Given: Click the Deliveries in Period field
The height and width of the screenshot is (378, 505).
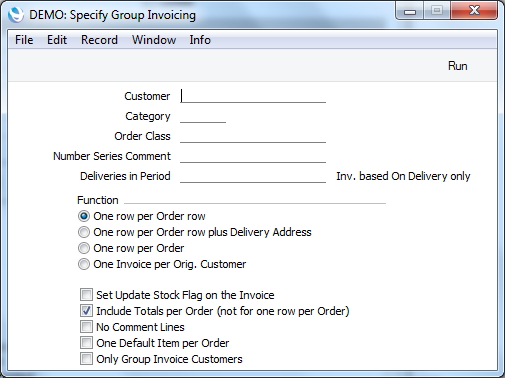Looking at the screenshot, I should pos(253,176).
